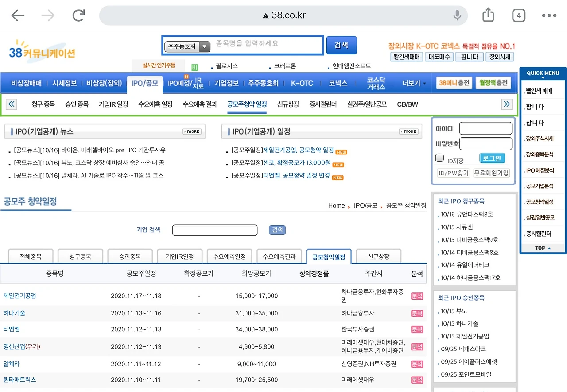The image size is (567, 392).
Task: Open 티앤엘 공모청약 일정 변경 link
Action: pos(296,176)
